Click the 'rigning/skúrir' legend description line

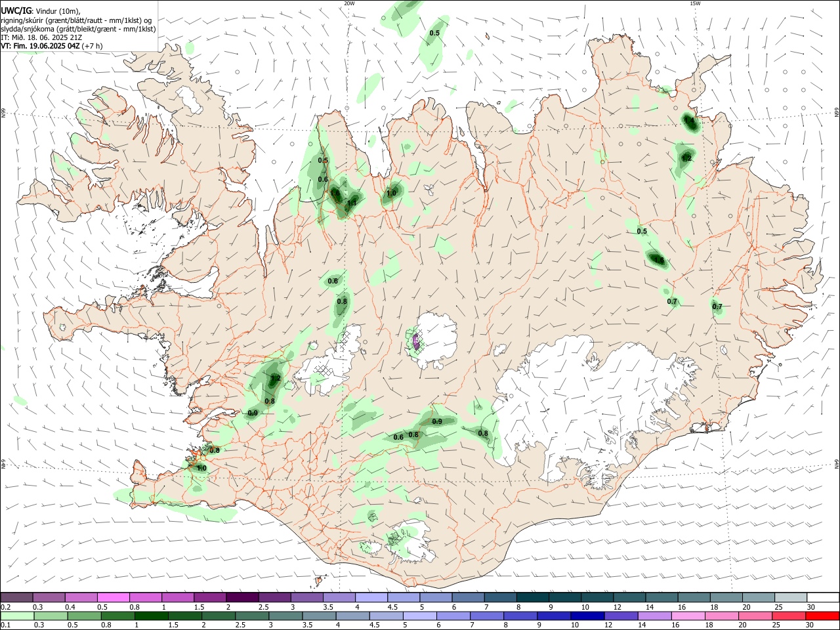coord(76,20)
